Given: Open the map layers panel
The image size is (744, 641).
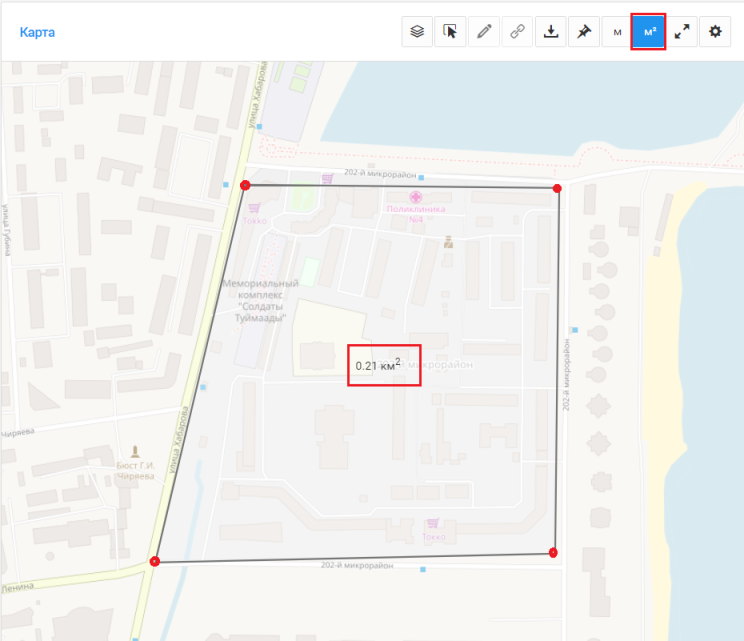Looking at the screenshot, I should [417, 32].
